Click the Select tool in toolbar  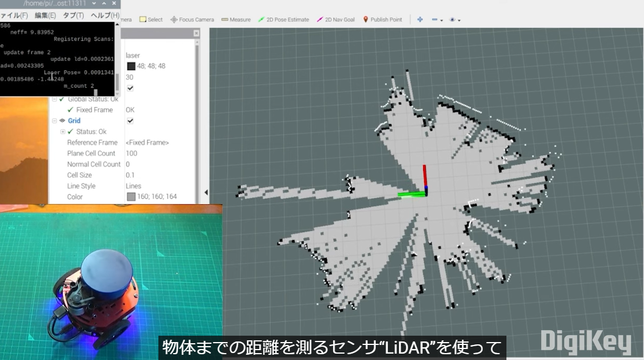151,20
